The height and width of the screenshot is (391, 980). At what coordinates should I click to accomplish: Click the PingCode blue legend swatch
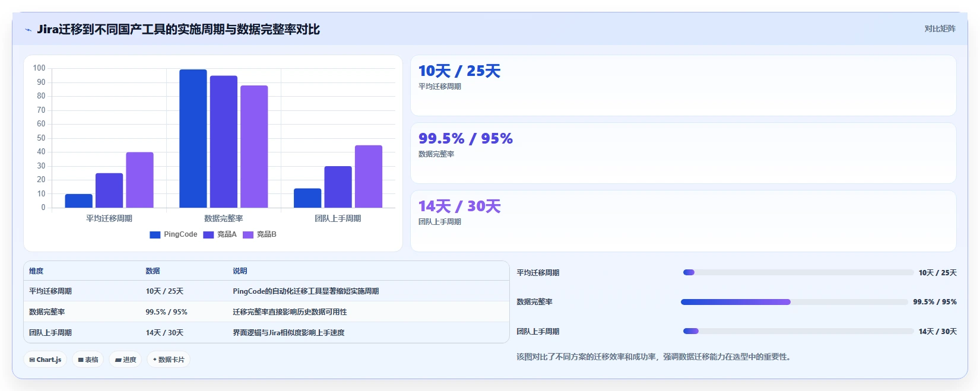pos(155,235)
